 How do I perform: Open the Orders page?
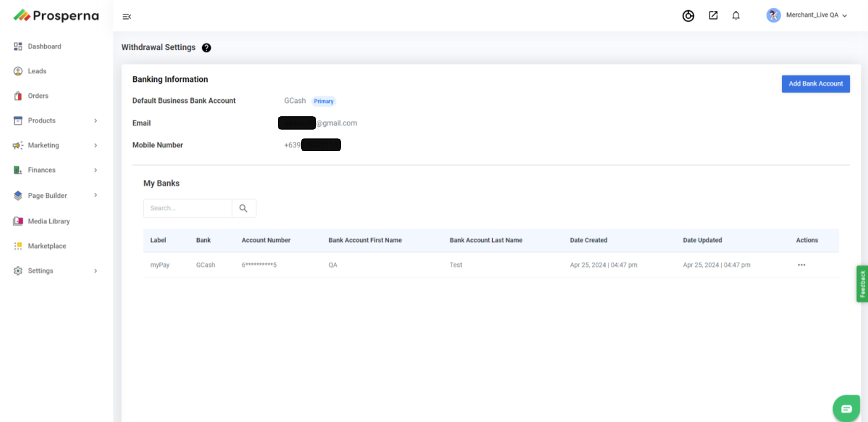pos(38,96)
